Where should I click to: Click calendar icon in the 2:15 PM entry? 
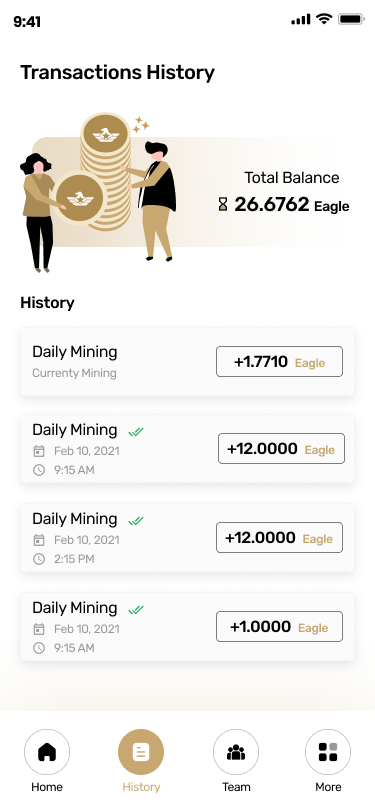click(x=39, y=540)
